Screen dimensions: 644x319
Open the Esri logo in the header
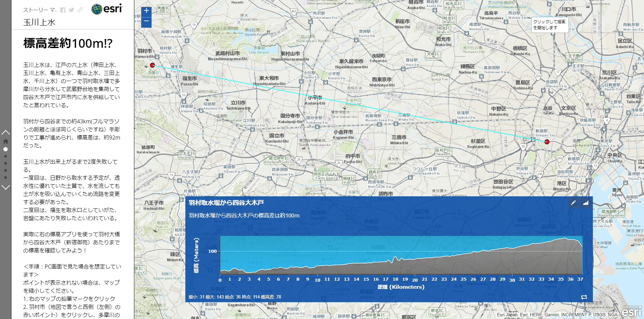tap(107, 9)
